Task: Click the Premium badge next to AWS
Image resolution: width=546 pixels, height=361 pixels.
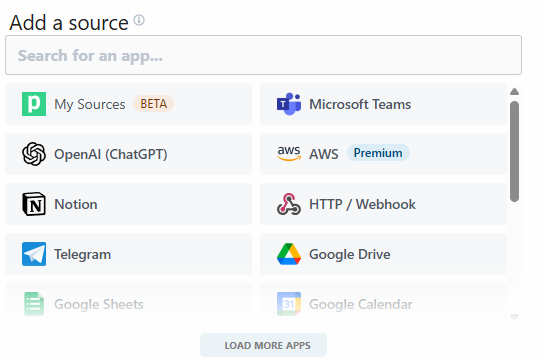Action: point(378,153)
